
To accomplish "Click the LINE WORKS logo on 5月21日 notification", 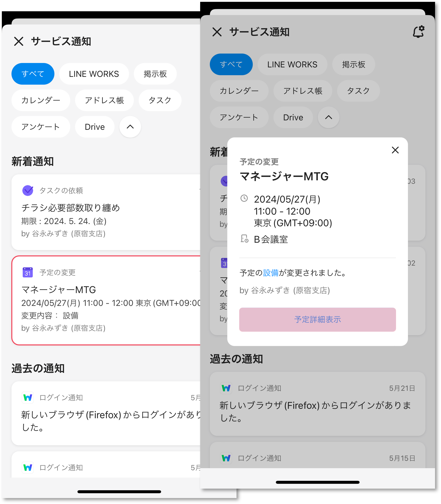I will coord(226,388).
